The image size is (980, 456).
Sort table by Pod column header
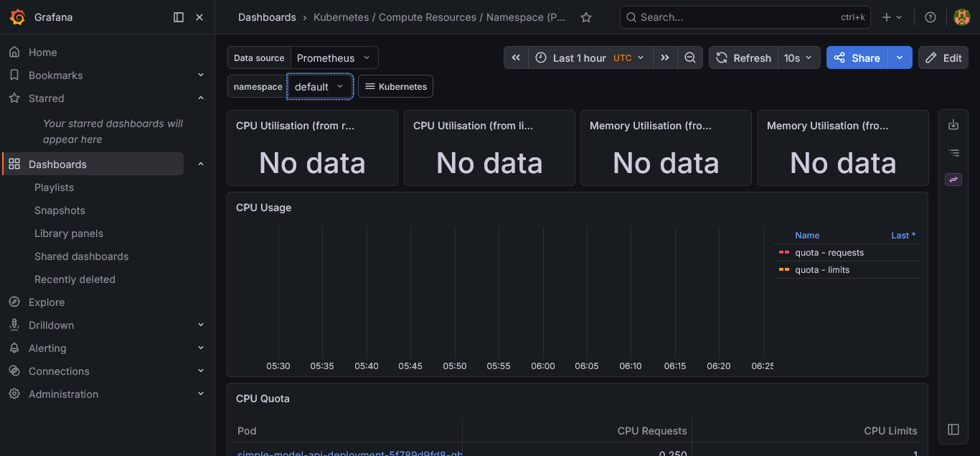(247, 431)
